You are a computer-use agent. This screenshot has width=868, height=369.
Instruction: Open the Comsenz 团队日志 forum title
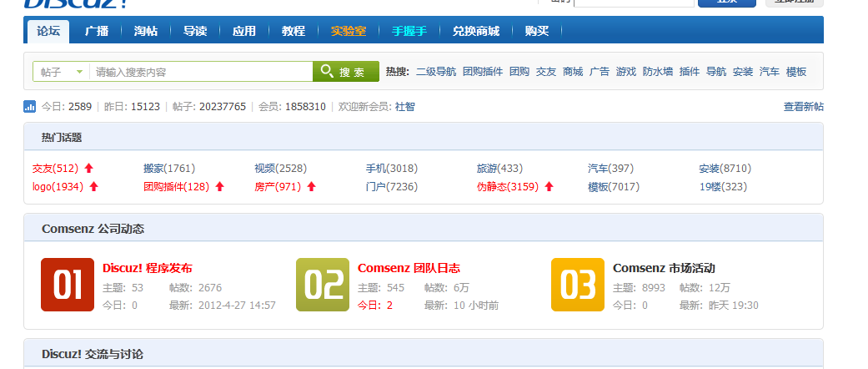coord(409,268)
